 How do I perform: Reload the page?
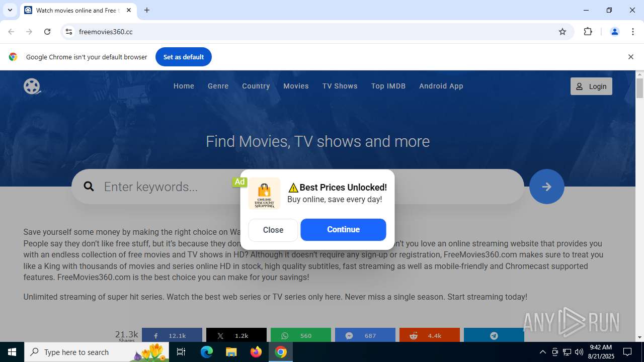click(47, 32)
